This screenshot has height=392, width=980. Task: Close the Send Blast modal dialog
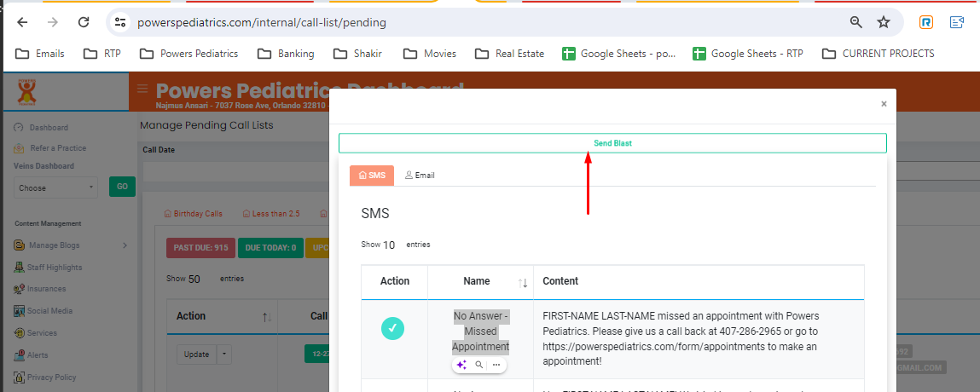[884, 104]
